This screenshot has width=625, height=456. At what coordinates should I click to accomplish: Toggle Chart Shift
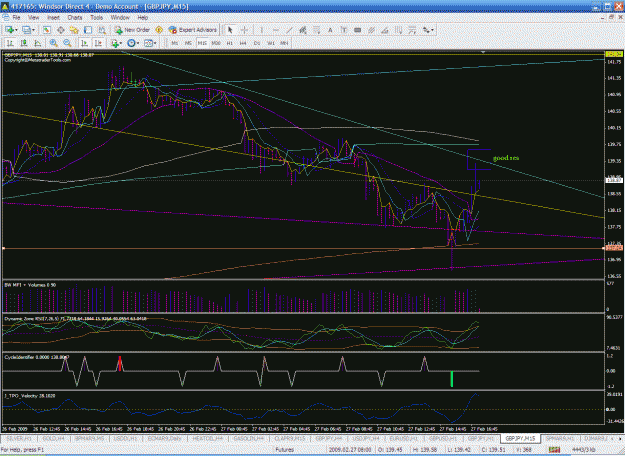(x=98, y=43)
